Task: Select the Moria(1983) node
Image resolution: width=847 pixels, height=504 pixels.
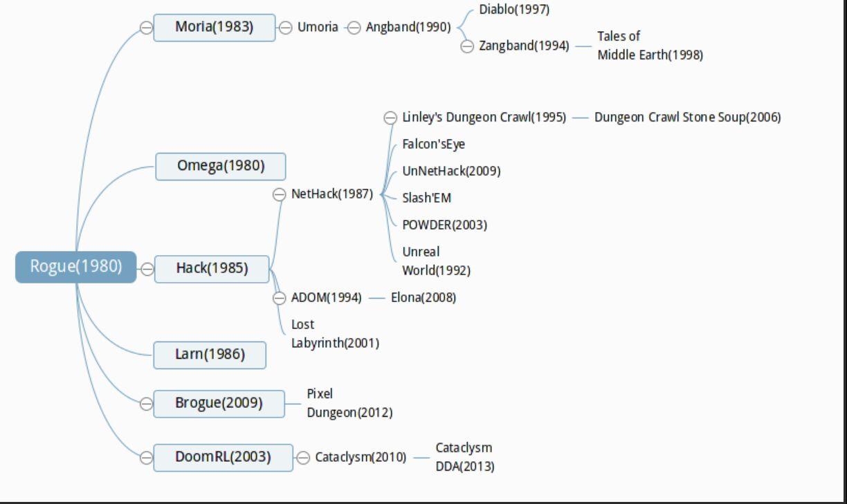Action: [215, 28]
